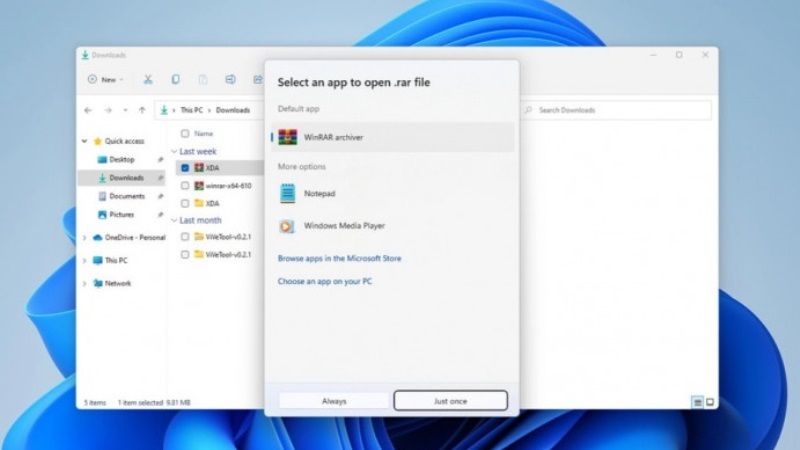
Task: Click the XDA folder icon
Action: tap(199, 203)
